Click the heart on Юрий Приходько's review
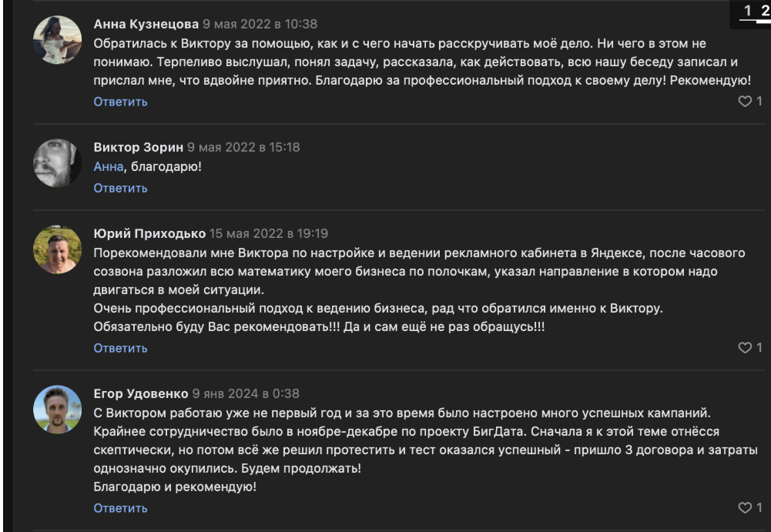 tap(745, 348)
